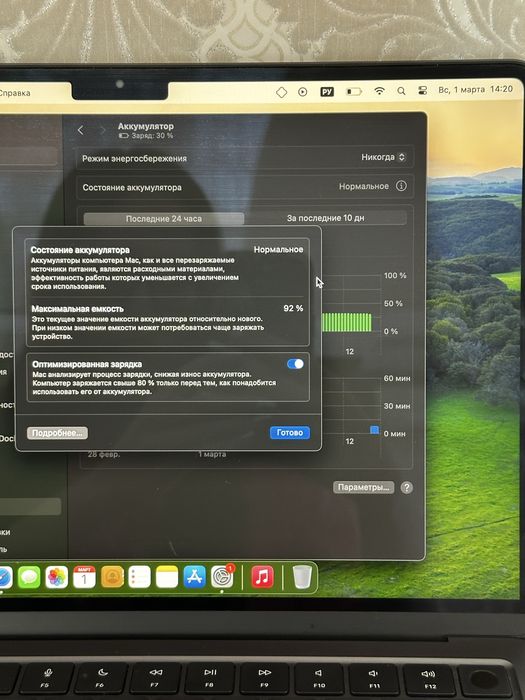Click the Готово button
This screenshot has width=525, height=700.
click(x=290, y=432)
